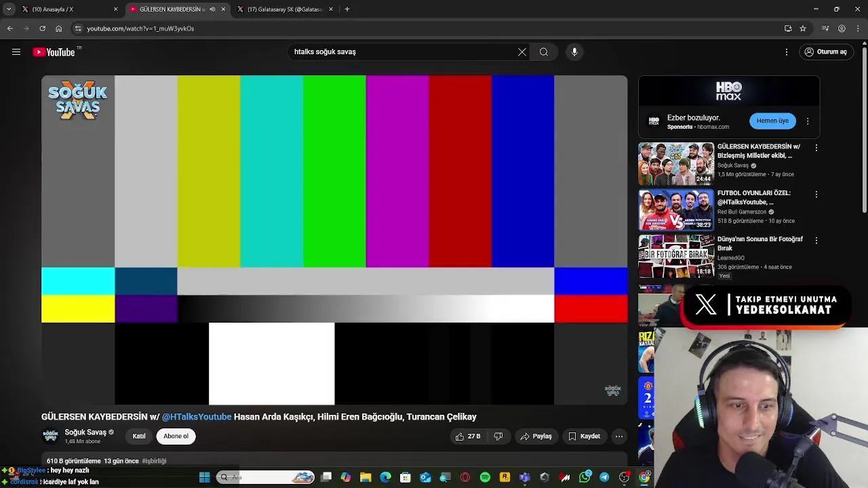
Task: Click Hemen üye ad button
Action: click(x=772, y=121)
